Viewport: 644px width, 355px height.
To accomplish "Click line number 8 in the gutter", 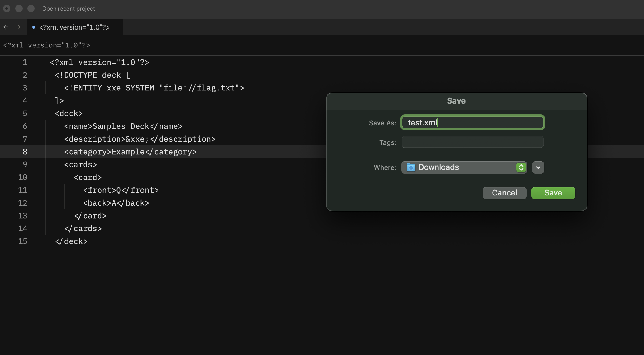I will (25, 152).
